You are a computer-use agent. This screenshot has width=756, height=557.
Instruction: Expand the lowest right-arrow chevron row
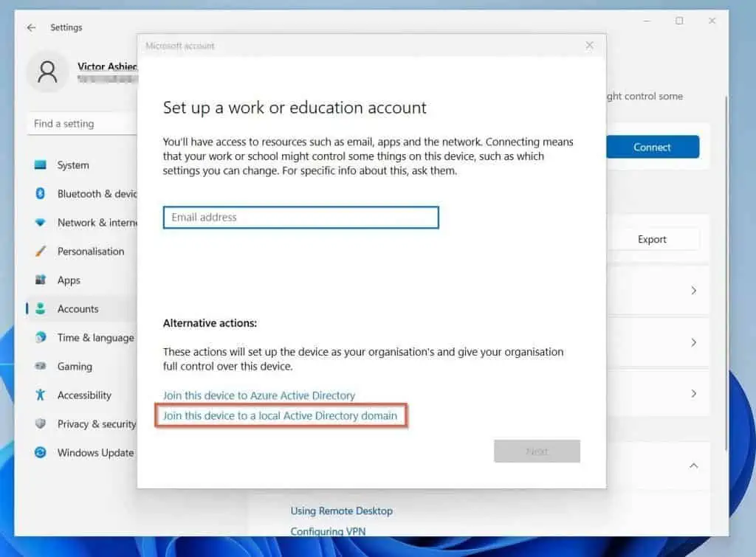(x=693, y=393)
